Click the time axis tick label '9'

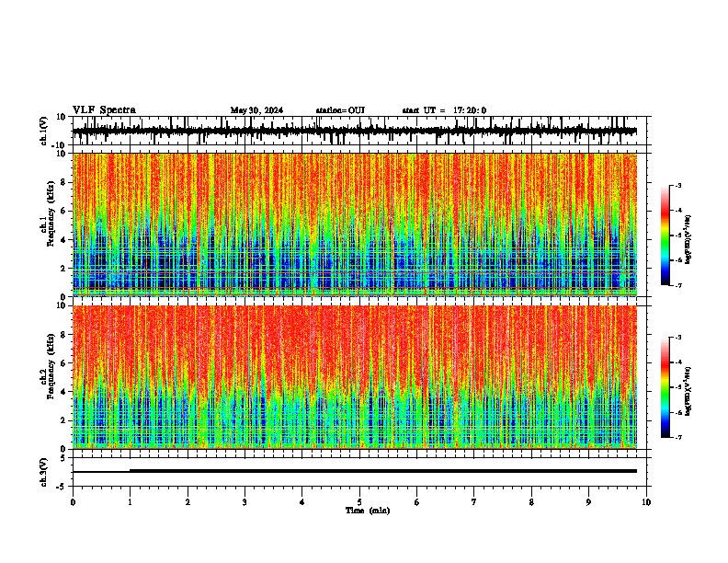588,502
